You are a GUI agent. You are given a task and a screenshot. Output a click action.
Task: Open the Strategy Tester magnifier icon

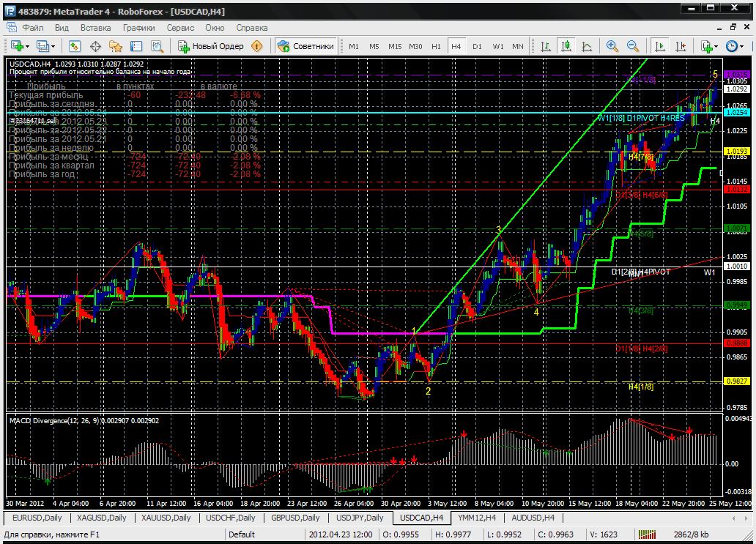coord(157,46)
